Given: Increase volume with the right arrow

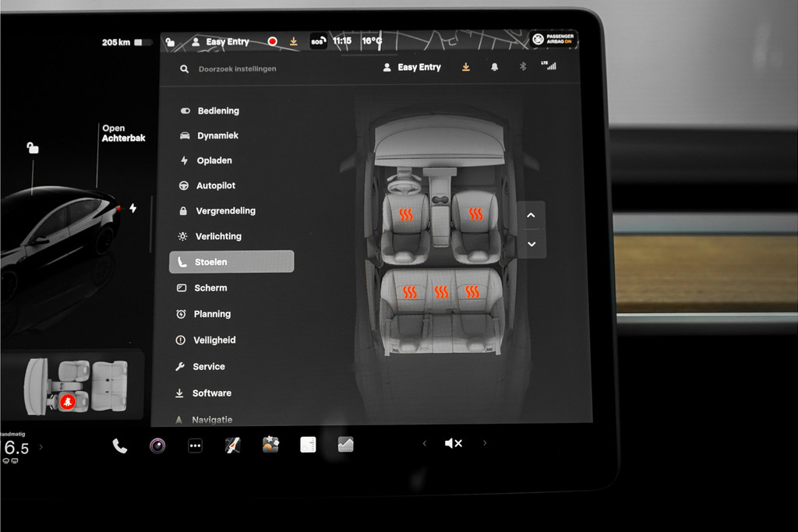Looking at the screenshot, I should 485,443.
